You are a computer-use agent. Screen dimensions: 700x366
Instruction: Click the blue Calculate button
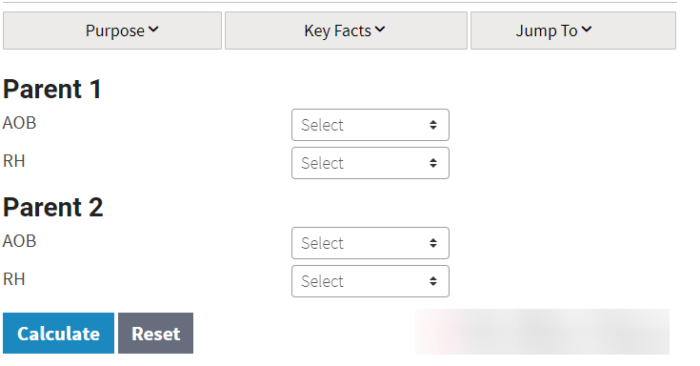(x=58, y=333)
